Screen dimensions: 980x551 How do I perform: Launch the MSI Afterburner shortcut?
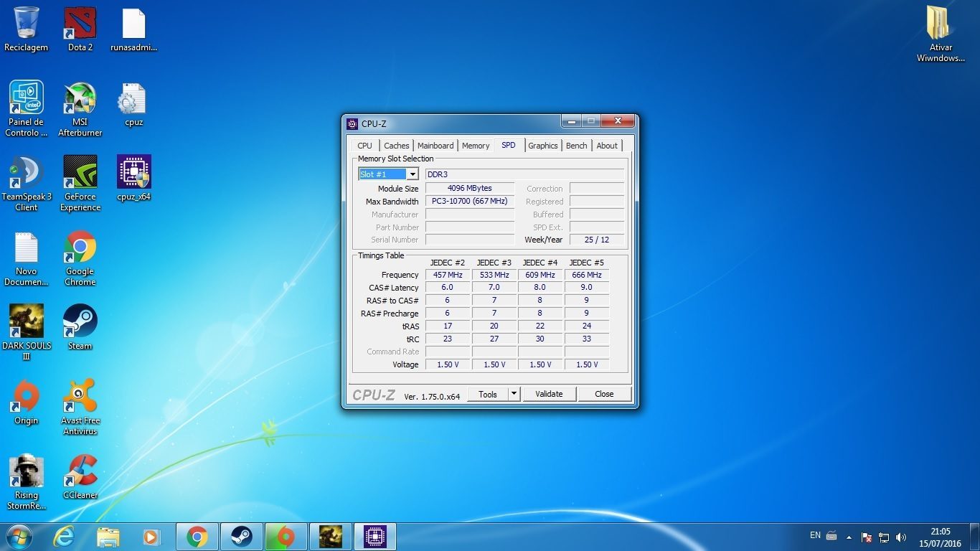80,109
